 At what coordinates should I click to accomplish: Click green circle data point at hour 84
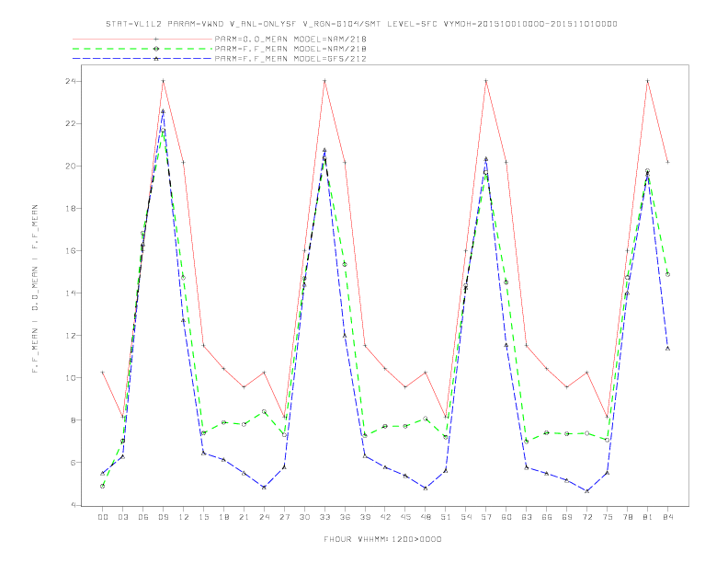pos(667,274)
